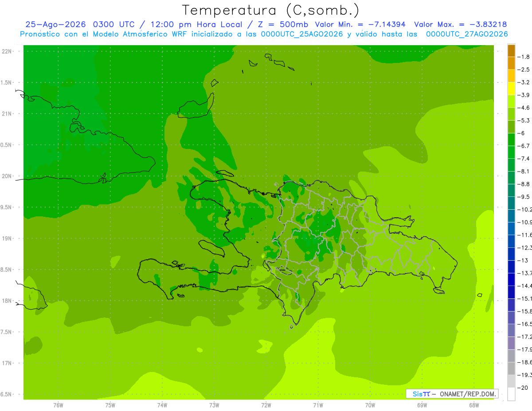Screen dimensions: 532x411
Task: Pick the yellow swatch between -3.2 and -3.9
Action: tap(511, 89)
